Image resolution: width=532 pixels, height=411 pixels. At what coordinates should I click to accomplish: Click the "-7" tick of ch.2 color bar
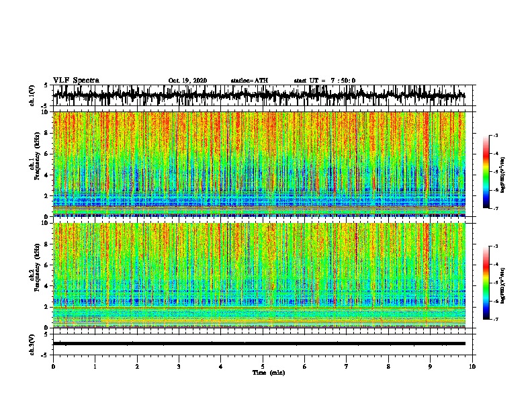(x=496, y=319)
